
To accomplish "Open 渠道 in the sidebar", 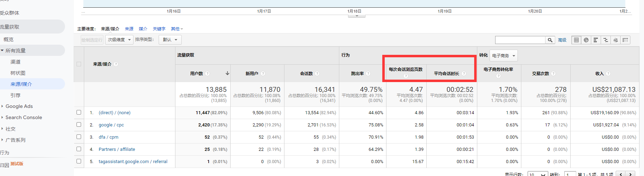I will click(15, 62).
